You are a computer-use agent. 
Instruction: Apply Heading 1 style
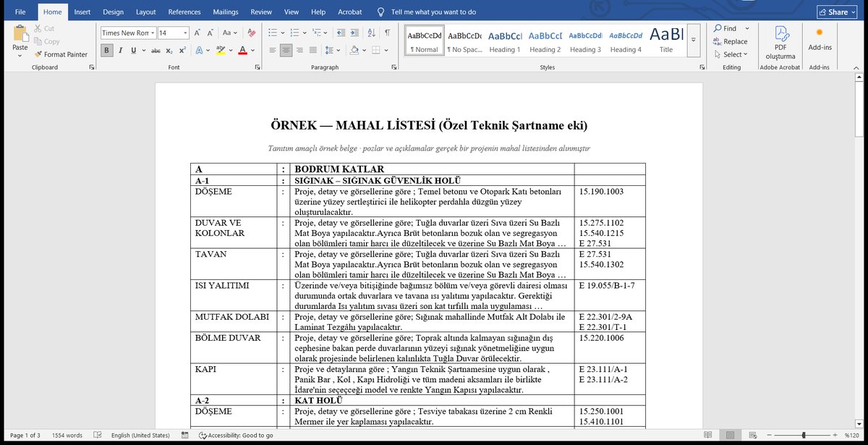point(504,41)
